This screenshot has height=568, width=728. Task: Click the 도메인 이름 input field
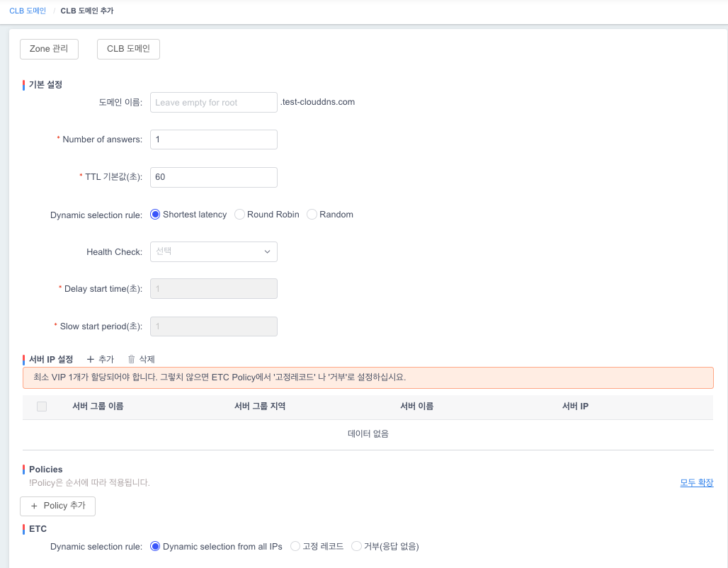click(214, 102)
